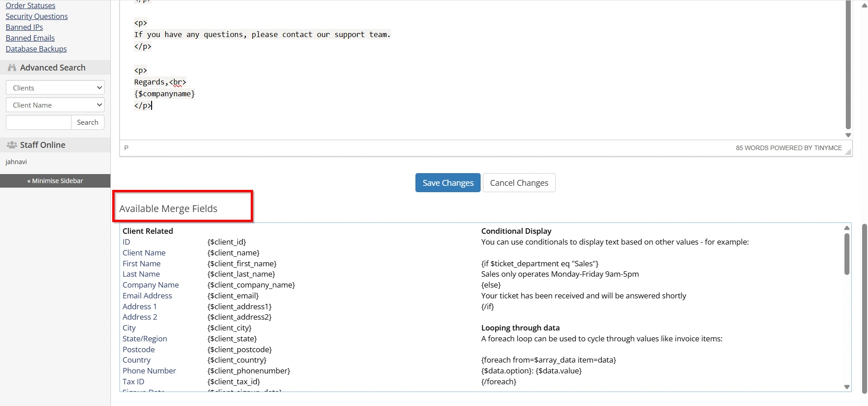Viewport: 868px width, 406px height.
Task: Click the Client Related heading
Action: tap(148, 231)
